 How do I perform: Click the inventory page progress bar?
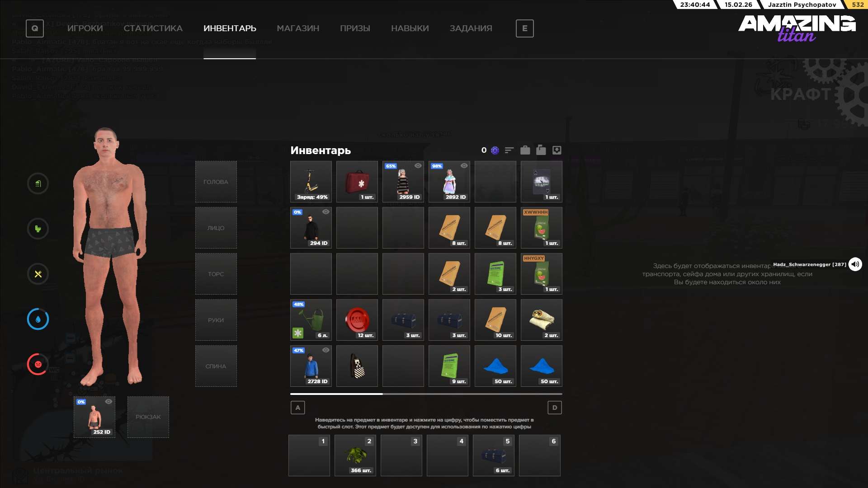[x=426, y=394]
